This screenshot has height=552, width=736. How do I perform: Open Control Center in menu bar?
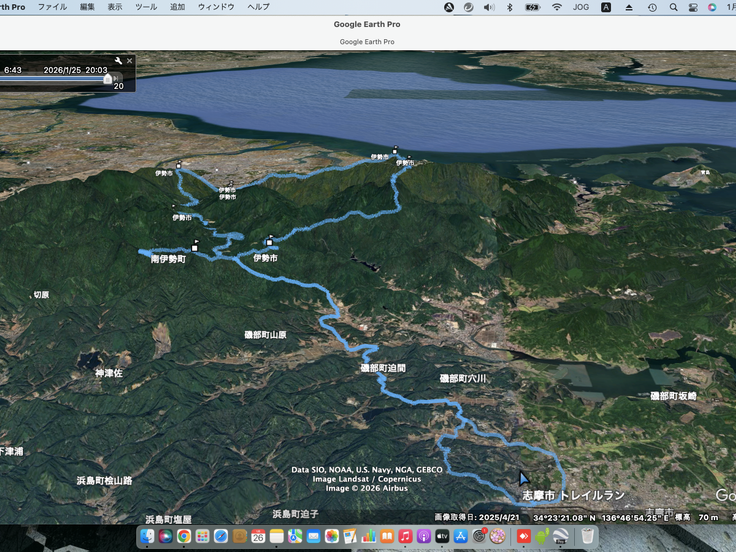[x=692, y=7]
